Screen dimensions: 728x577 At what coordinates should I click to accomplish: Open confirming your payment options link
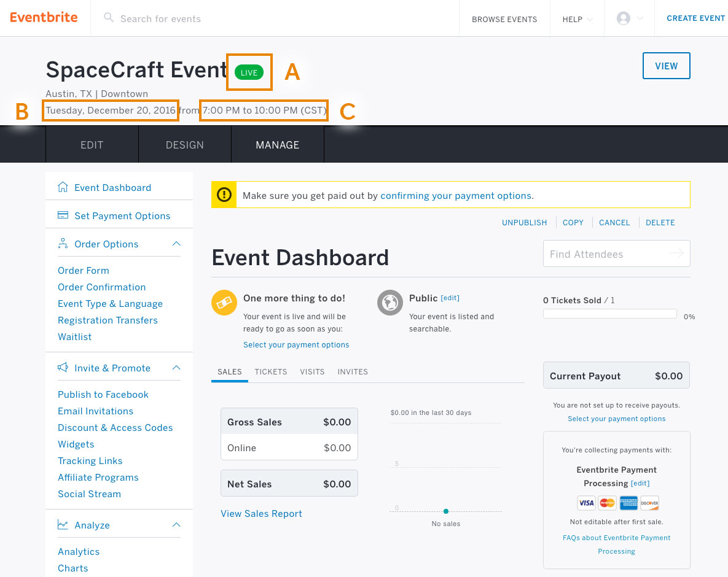tap(455, 195)
